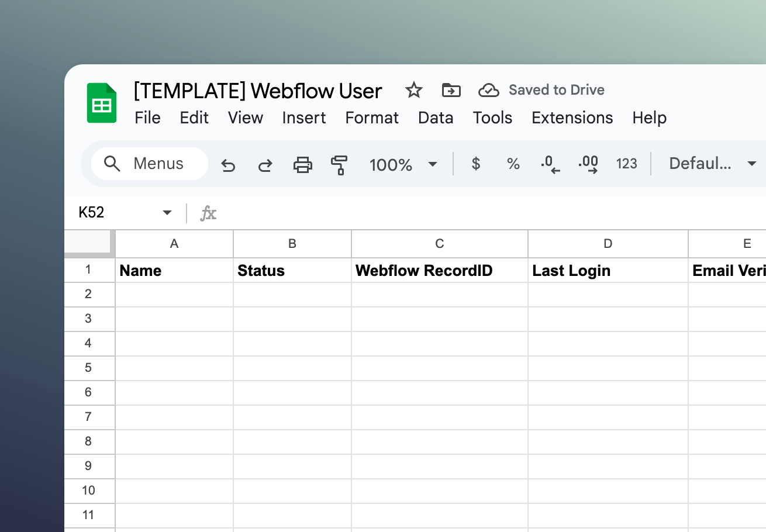Select the paint format tool
The image size is (766, 532).
point(339,165)
